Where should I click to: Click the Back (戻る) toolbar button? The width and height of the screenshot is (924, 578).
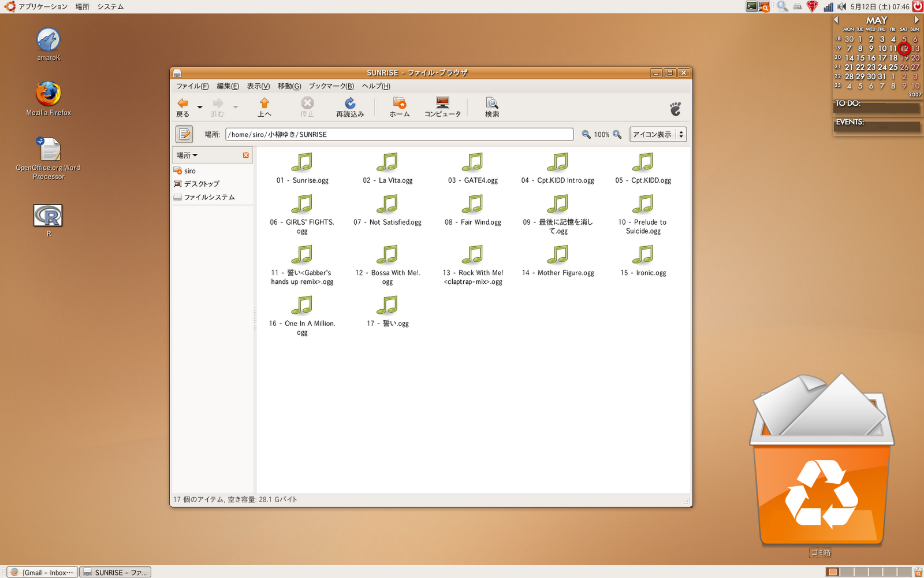tap(182, 108)
